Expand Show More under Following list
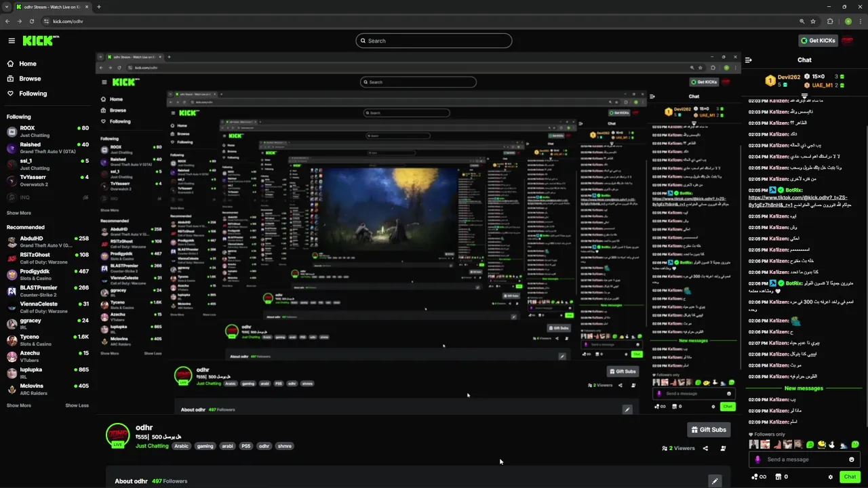Image resolution: width=868 pixels, height=488 pixels. coord(19,213)
